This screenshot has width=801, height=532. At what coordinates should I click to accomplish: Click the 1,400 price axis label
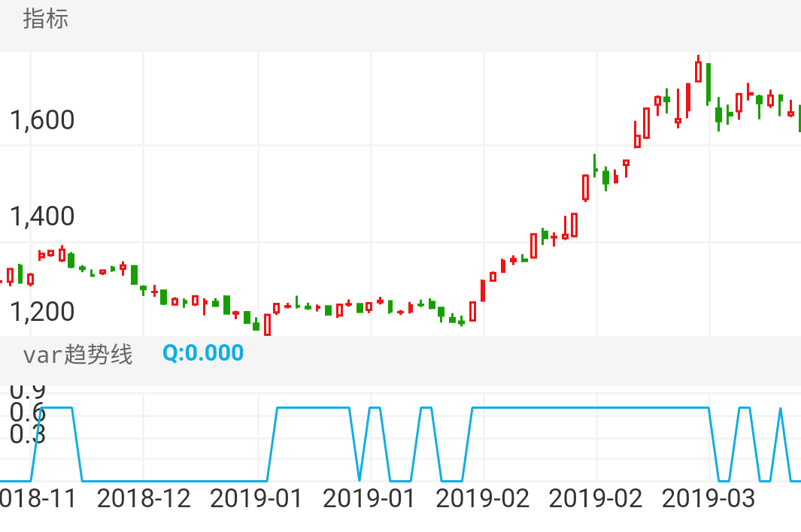[x=41, y=217]
